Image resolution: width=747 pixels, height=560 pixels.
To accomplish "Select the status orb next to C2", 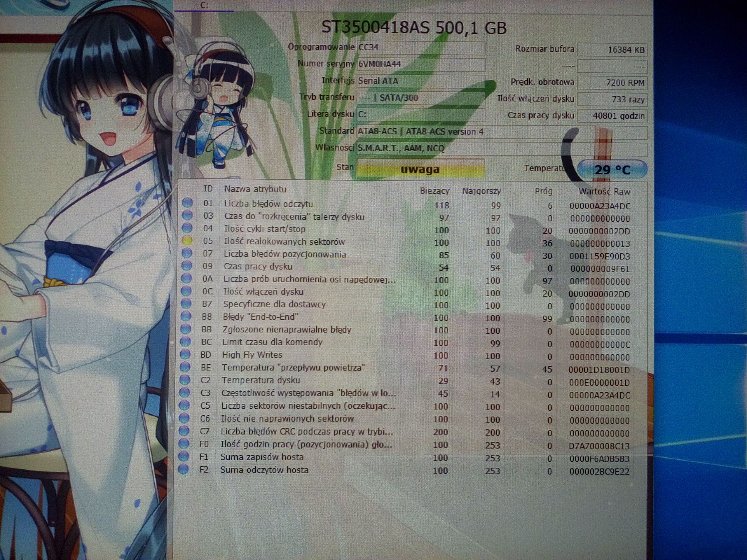I will pyautogui.click(x=185, y=379).
